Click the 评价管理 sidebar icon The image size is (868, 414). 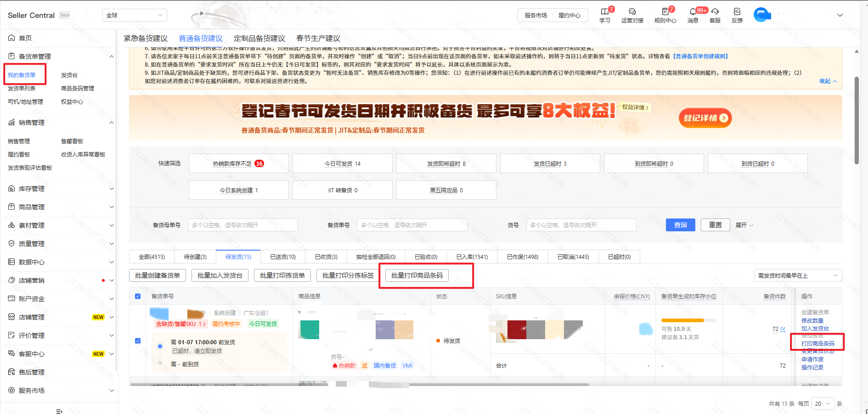[x=11, y=335]
